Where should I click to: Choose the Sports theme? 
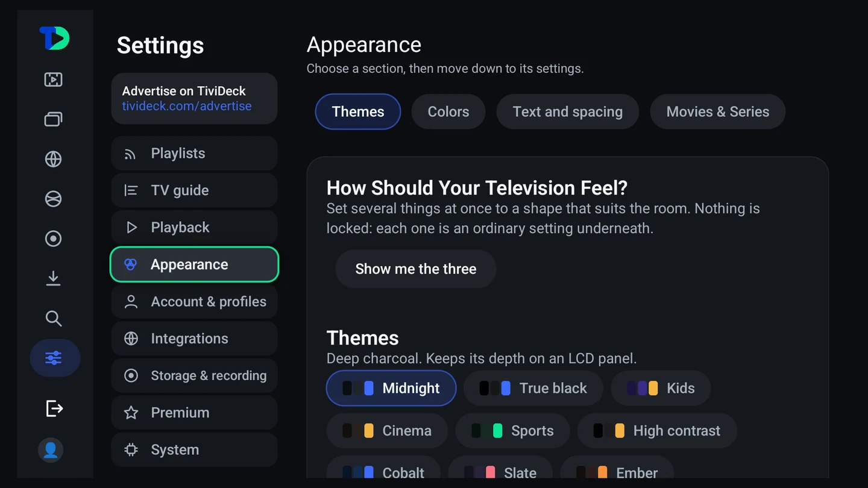[x=512, y=431]
